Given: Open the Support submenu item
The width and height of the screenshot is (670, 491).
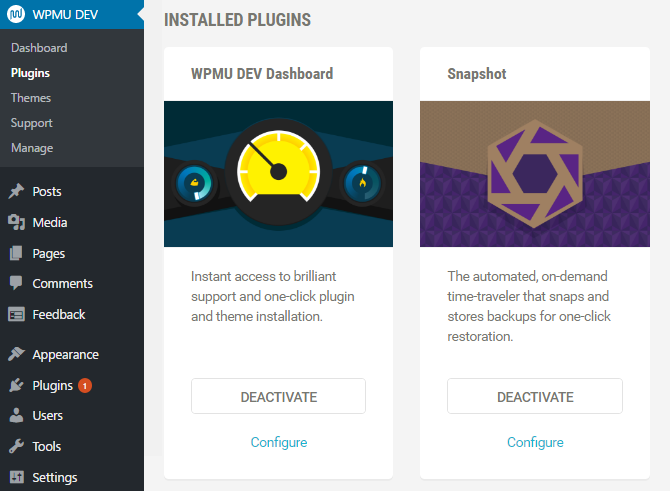Looking at the screenshot, I should tap(32, 123).
